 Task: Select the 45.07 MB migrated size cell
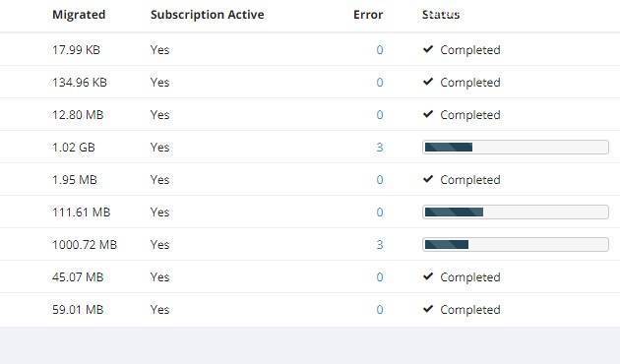78,277
